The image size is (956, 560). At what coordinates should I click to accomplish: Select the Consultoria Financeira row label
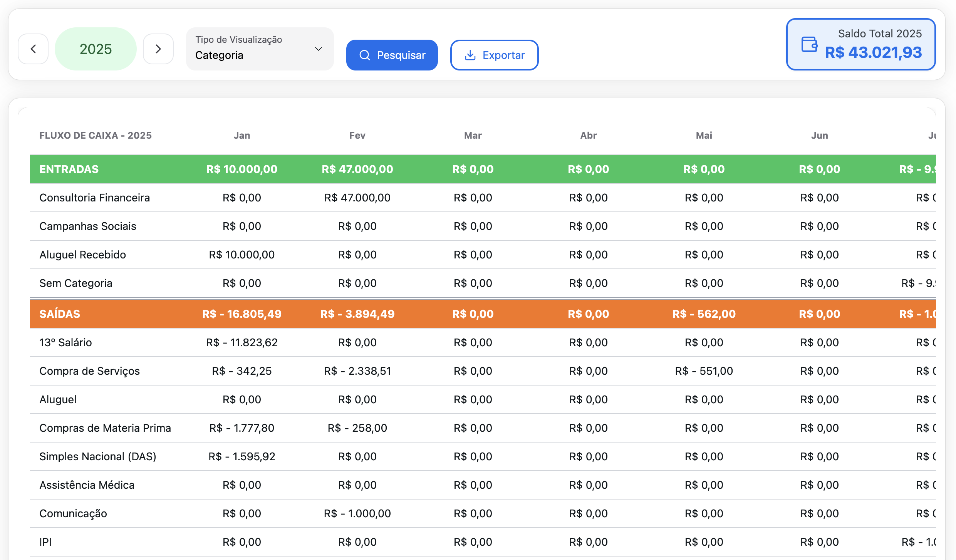94,198
